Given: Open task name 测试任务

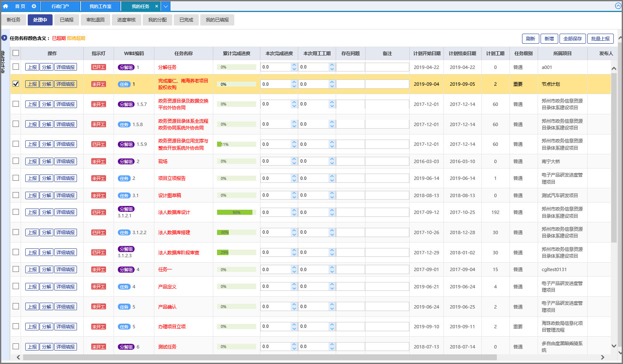Looking at the screenshot, I should click(x=167, y=347).
